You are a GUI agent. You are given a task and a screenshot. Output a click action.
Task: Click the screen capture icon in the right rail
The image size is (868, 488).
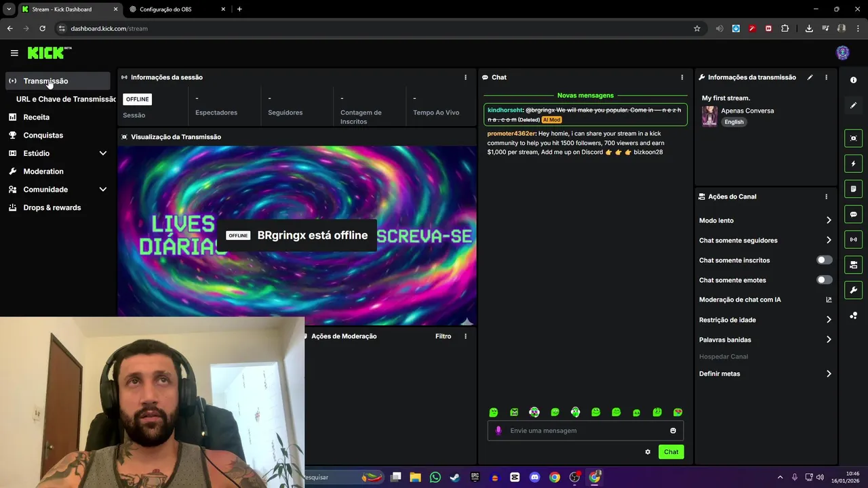click(x=853, y=138)
